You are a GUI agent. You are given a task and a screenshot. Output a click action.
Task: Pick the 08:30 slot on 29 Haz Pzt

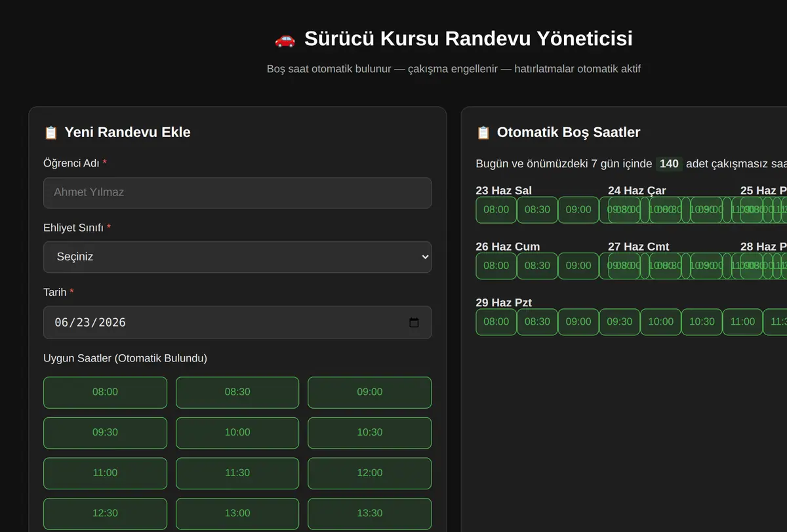click(537, 322)
